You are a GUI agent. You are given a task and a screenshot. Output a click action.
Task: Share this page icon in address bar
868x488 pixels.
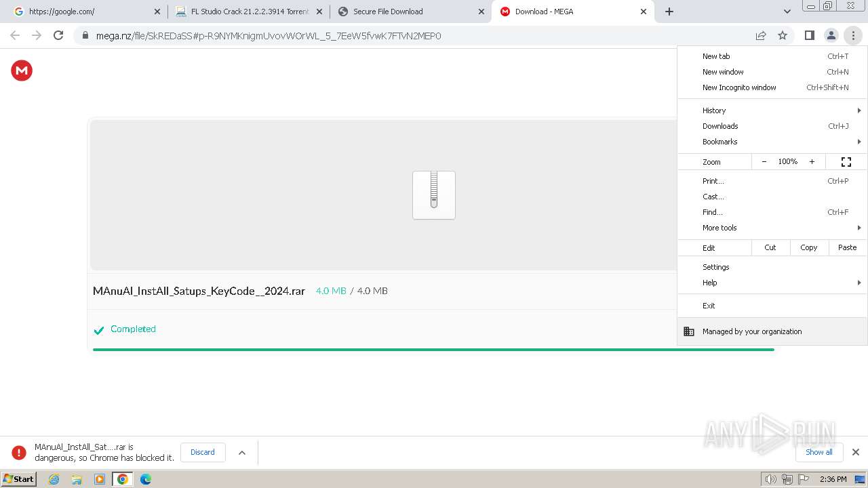point(761,35)
